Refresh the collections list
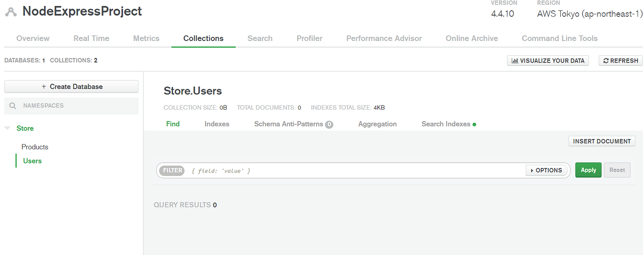Screen dimensions: 644x255 621,60
